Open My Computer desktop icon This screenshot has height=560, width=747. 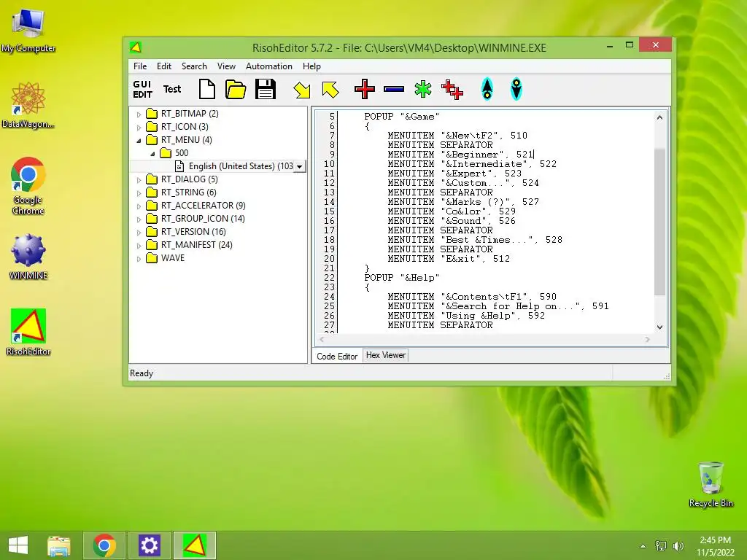coord(28,31)
